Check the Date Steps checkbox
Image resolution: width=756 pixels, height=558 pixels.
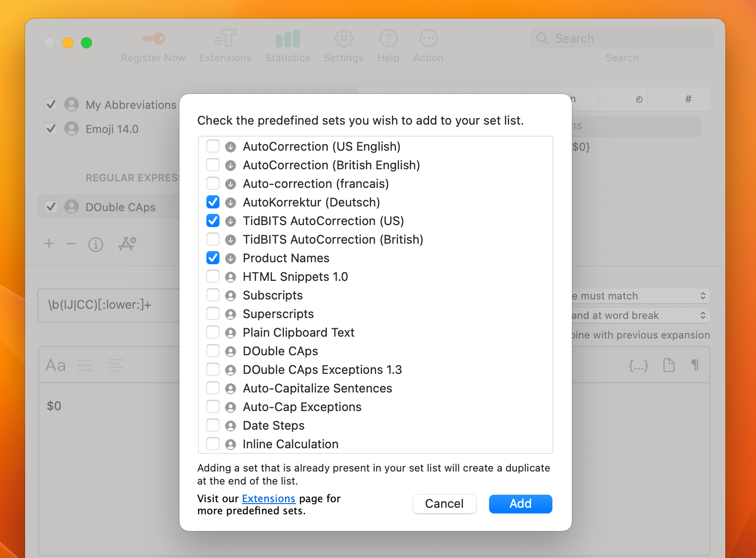coord(213,425)
